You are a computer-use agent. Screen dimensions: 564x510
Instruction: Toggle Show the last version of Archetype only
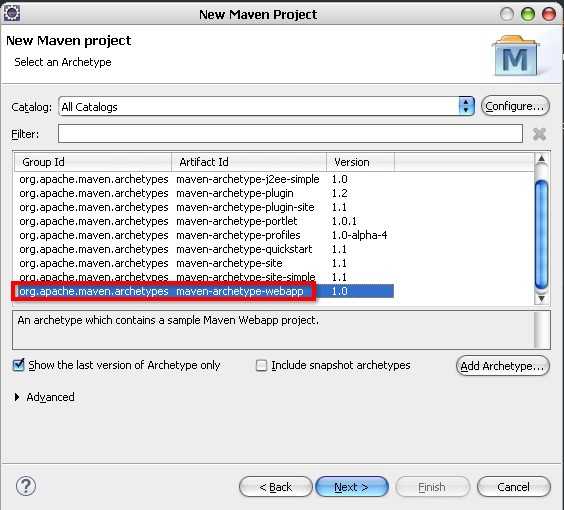(18, 365)
